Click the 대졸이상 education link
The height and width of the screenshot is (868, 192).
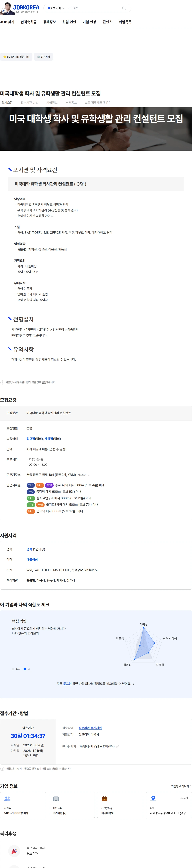click(32, 560)
